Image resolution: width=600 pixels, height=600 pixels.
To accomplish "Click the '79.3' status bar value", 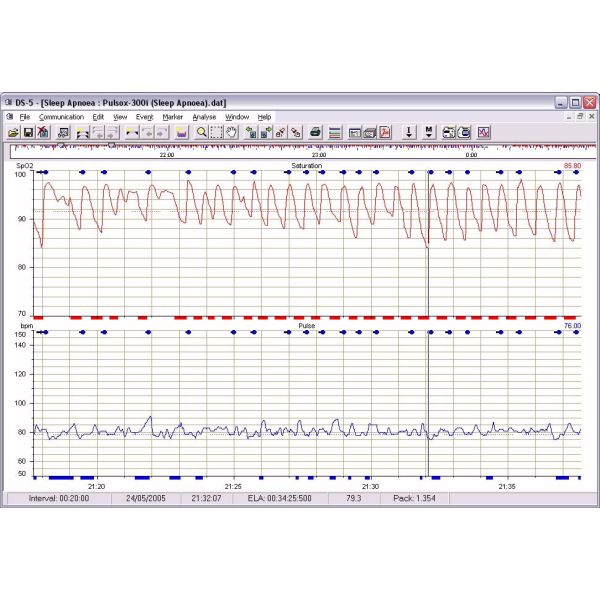I will click(x=354, y=498).
